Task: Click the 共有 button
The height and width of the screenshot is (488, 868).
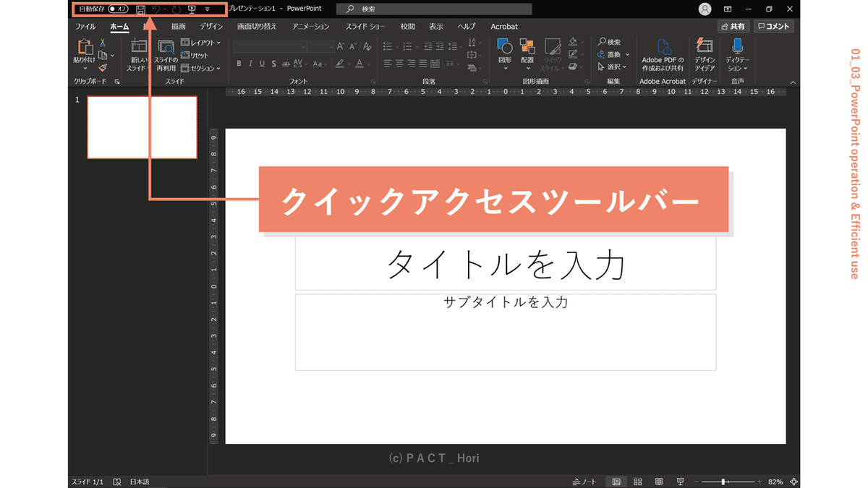Action: coord(735,25)
